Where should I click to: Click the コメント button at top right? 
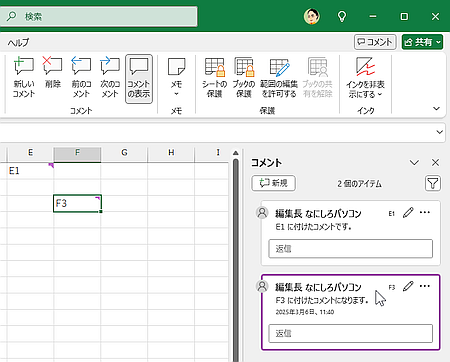pos(375,42)
